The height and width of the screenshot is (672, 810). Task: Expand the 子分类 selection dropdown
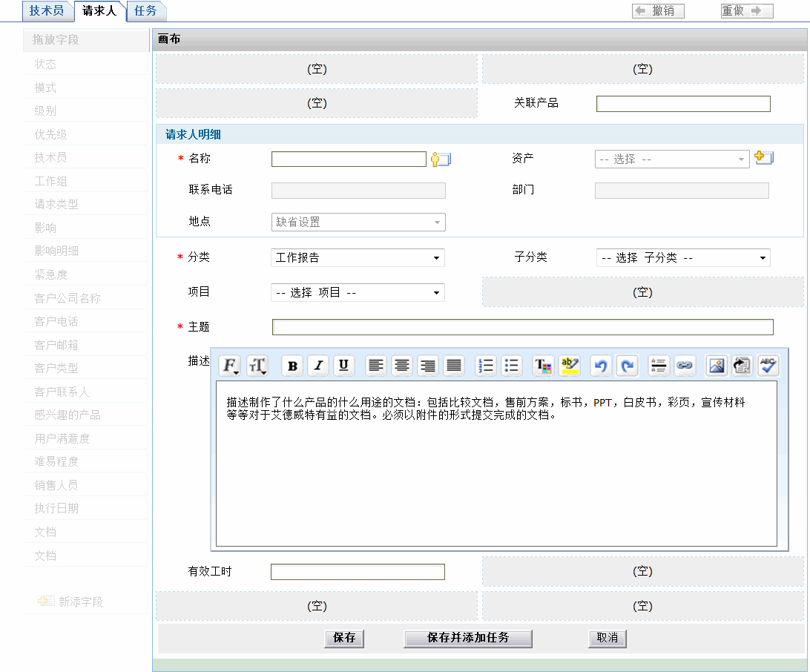[x=682, y=258]
